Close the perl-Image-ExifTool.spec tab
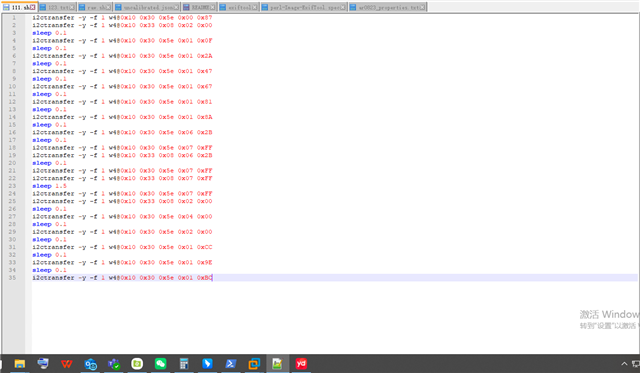 click(343, 7)
